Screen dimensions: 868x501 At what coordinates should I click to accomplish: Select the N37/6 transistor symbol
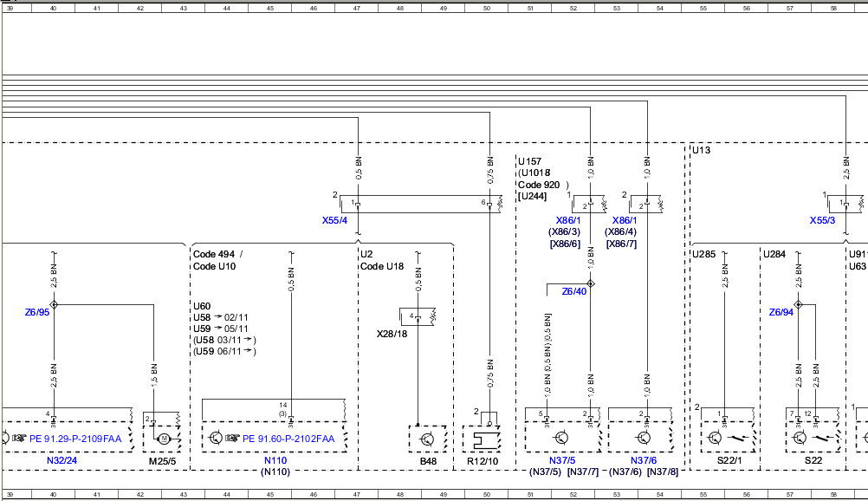click(x=644, y=438)
